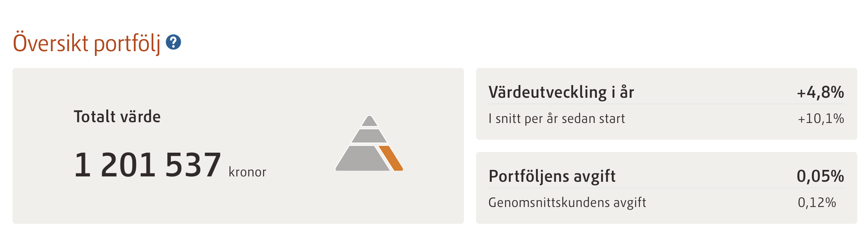This screenshot has height=236, width=868.
Task: Click the 0,05% portfolio fee value
Action: pos(820,176)
